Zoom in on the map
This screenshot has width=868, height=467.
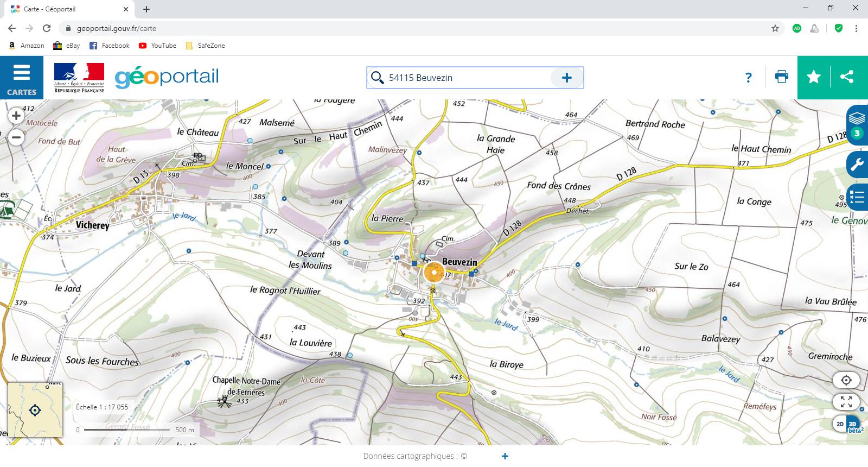tap(16, 116)
